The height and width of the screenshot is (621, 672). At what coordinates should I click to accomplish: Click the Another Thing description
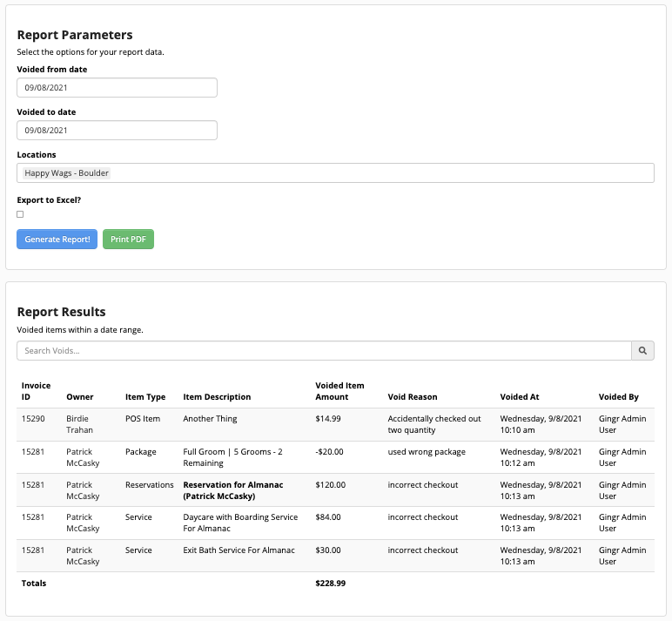pos(210,419)
